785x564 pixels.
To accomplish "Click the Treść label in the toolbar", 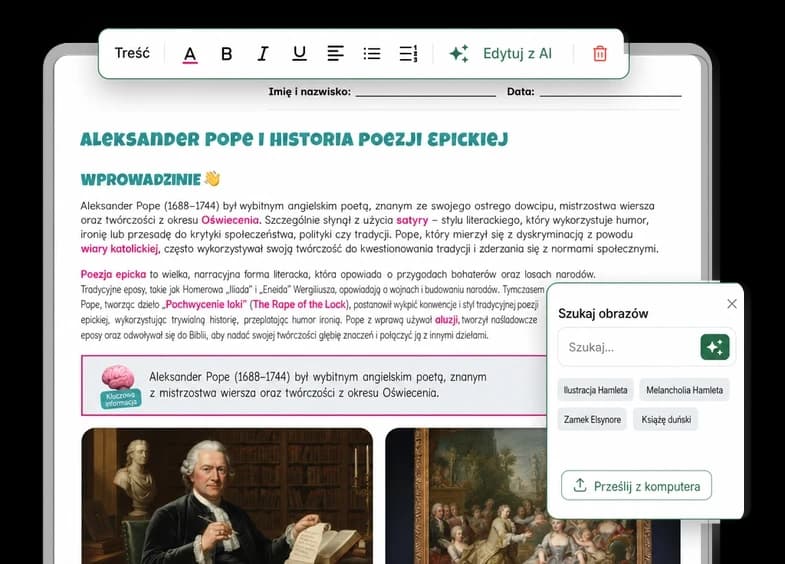I will 132,53.
